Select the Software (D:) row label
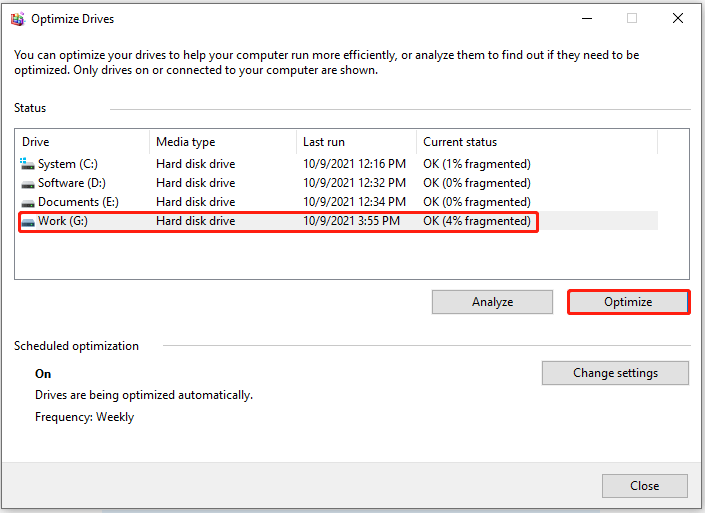Viewport: 705px width, 513px height. point(72,183)
